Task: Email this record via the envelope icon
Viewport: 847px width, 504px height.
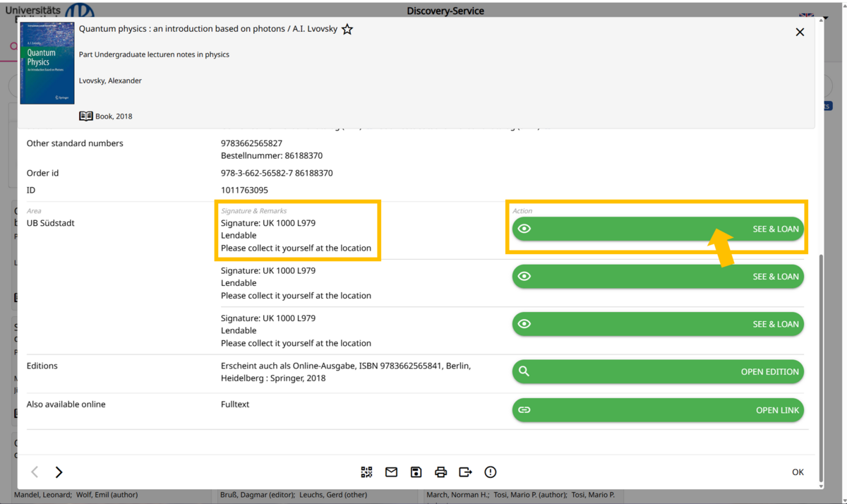Action: click(x=391, y=472)
